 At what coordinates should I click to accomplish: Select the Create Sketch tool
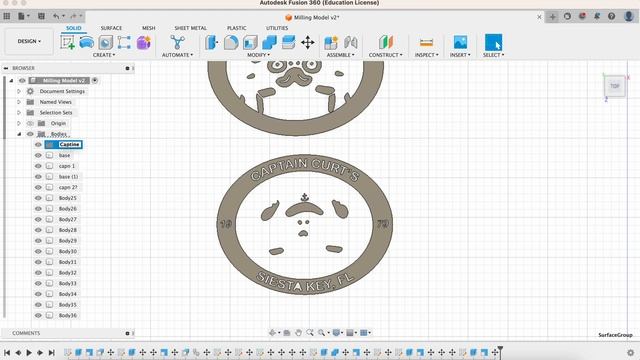point(67,42)
